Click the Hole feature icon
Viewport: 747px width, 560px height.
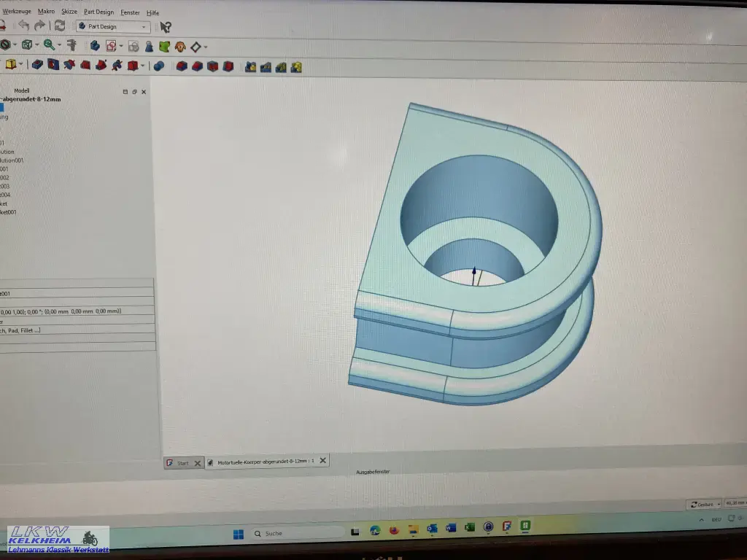(x=53, y=64)
